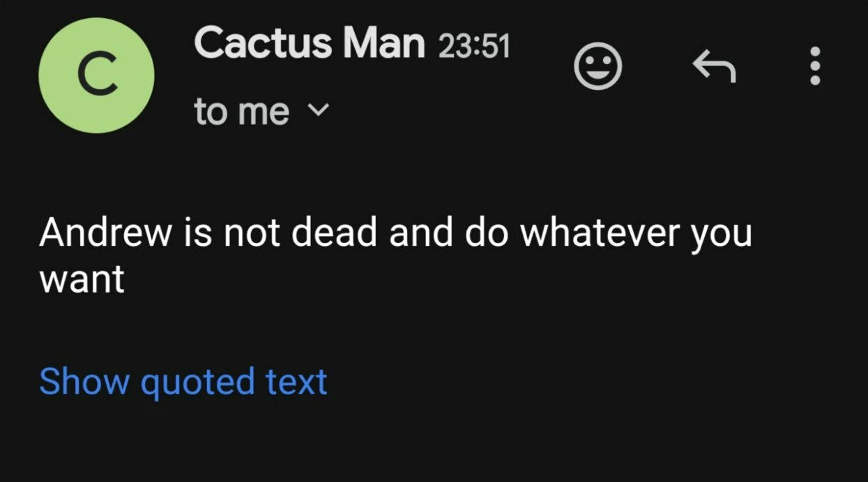
Task: Click the phrase 'do whatever you' in the message
Action: coord(608,233)
